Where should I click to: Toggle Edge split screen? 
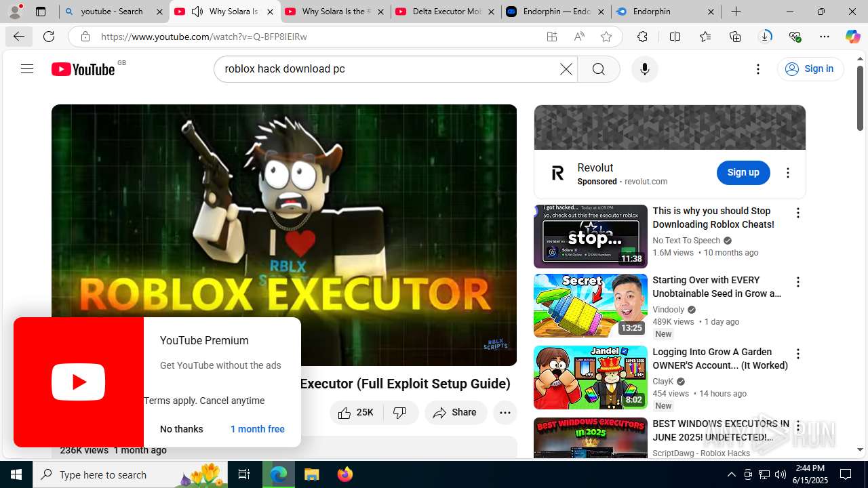click(675, 37)
